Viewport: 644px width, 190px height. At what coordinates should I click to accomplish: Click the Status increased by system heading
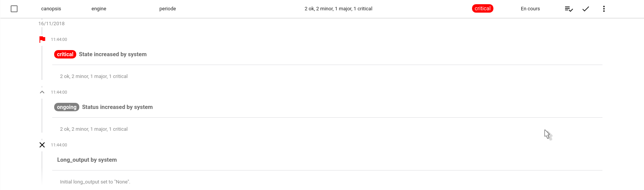pyautogui.click(x=117, y=107)
